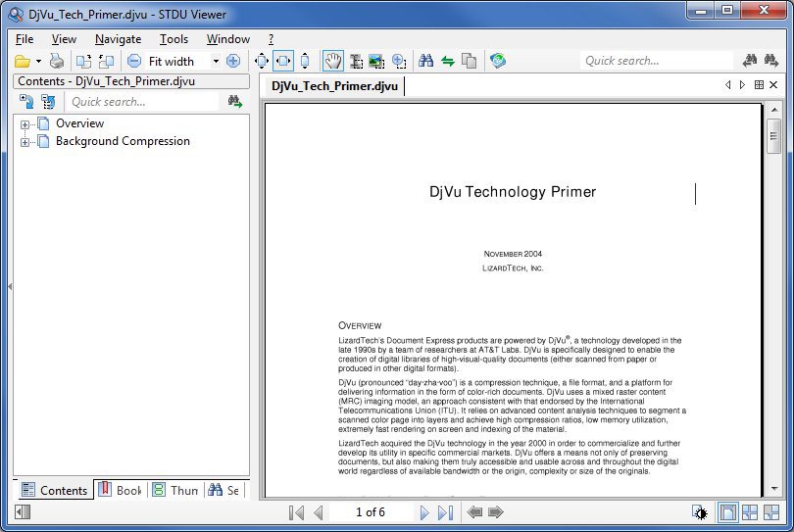Image resolution: width=794 pixels, height=532 pixels.
Task: Find next match in toolbar search
Action: [771, 61]
